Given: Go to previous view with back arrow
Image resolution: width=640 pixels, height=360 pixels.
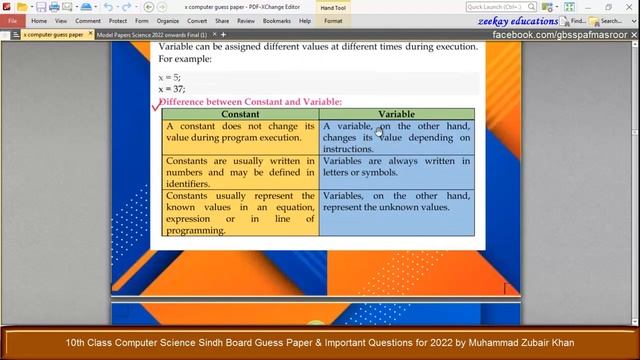Looking at the screenshot, I should (x=149, y=7).
